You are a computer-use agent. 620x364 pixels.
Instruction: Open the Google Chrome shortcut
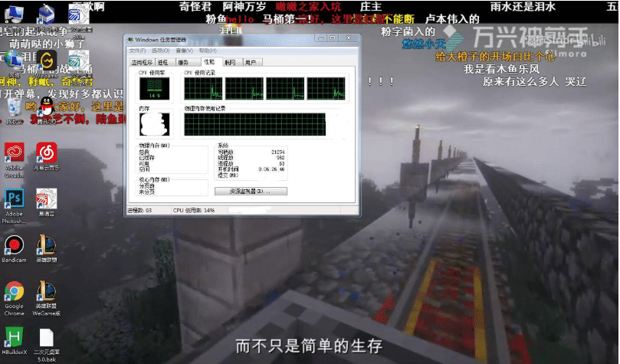15,292
